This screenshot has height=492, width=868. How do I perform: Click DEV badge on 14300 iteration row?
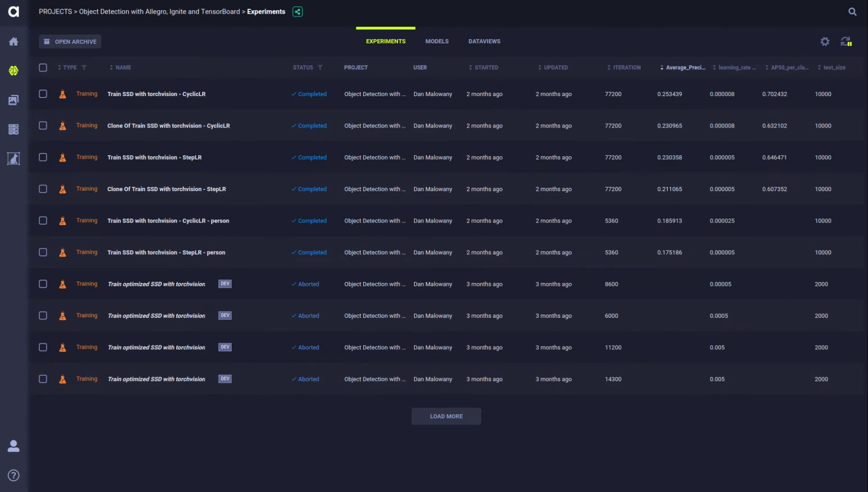225,379
